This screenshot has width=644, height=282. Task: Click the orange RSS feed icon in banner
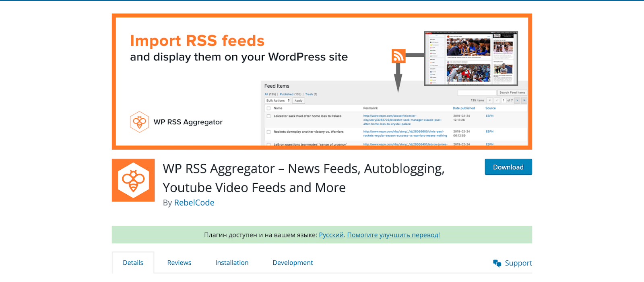pos(398,56)
